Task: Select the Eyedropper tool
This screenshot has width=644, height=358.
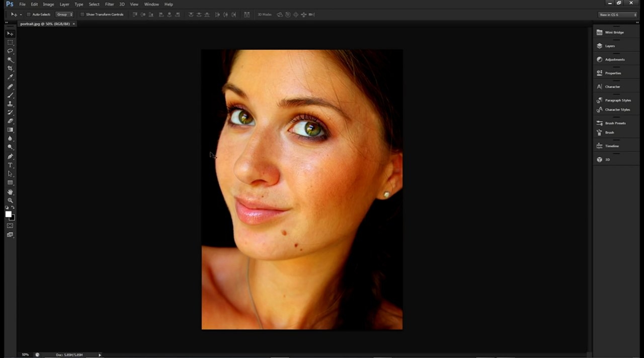Action: 10,77
